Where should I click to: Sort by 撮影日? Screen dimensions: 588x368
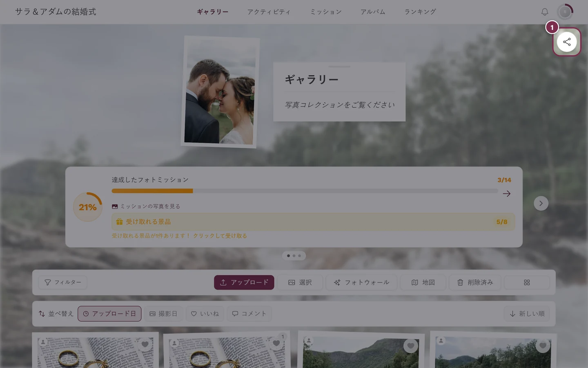point(163,314)
